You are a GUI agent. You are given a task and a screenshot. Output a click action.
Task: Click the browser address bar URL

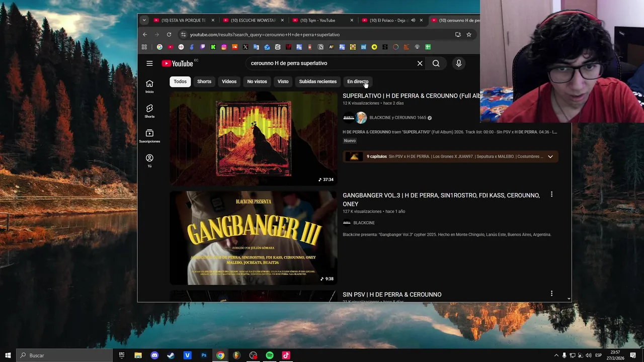pyautogui.click(x=265, y=35)
